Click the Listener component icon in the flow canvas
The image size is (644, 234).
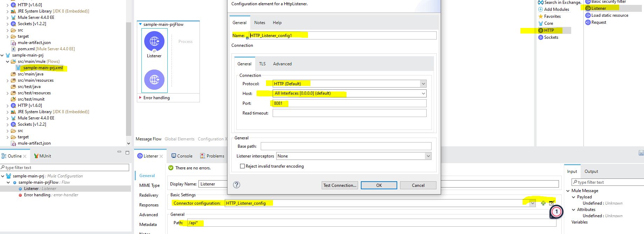click(x=154, y=41)
